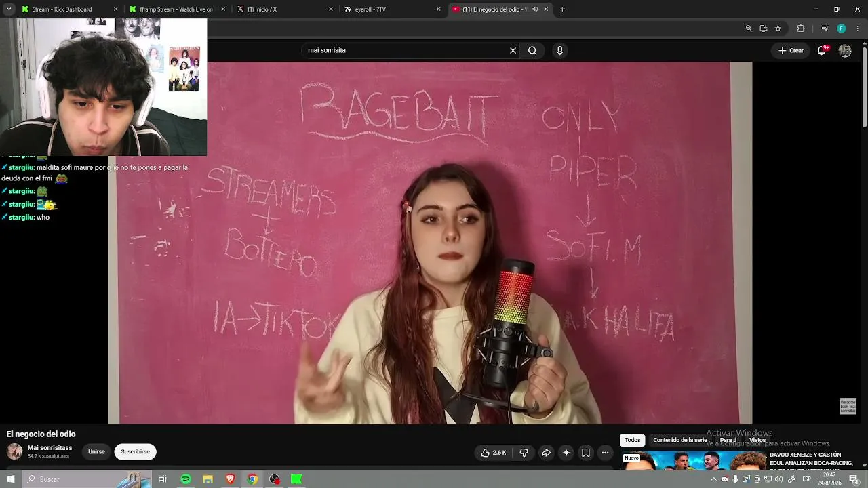Mute the tab via its speaker icon
This screenshot has width=868, height=488.
(535, 9)
